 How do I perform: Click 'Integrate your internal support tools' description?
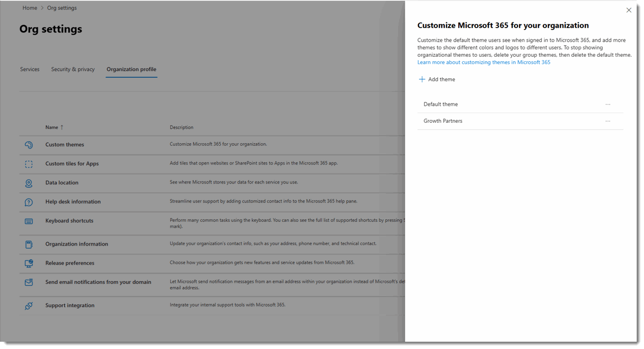click(227, 305)
